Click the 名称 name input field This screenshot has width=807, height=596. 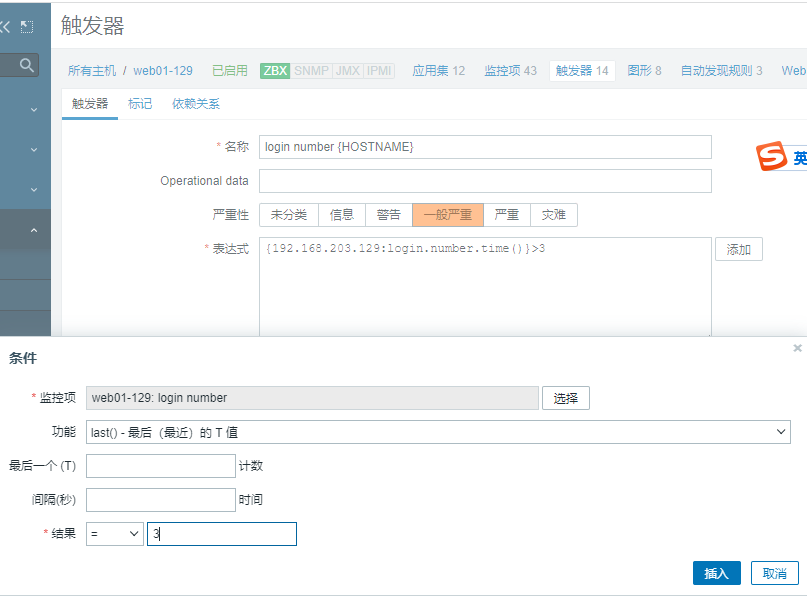pos(485,147)
